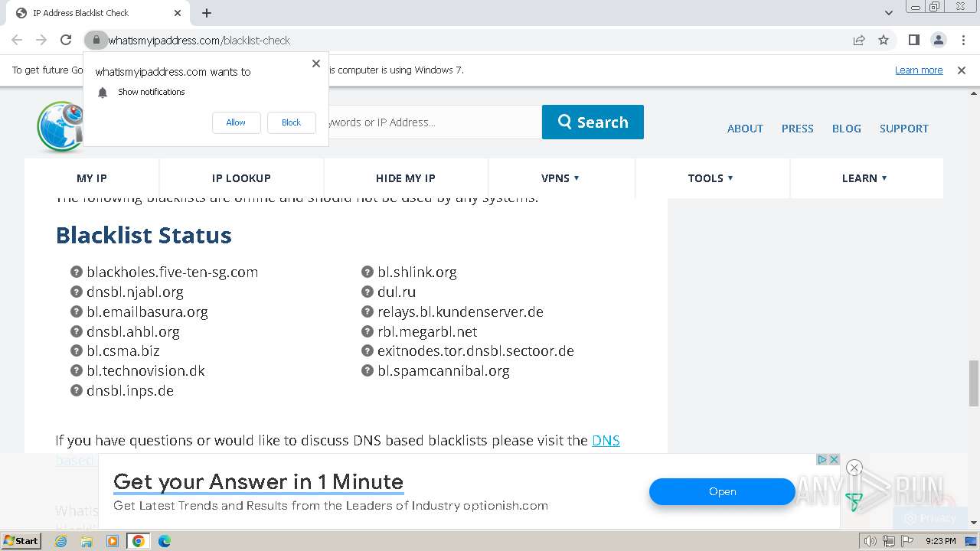Open the Chrome three-dot menu

tap(963, 40)
